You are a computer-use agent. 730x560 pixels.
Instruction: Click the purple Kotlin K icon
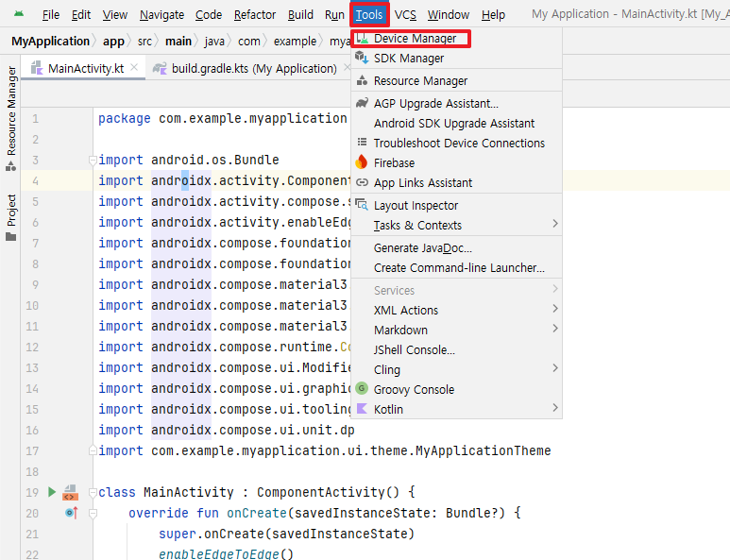click(x=362, y=408)
